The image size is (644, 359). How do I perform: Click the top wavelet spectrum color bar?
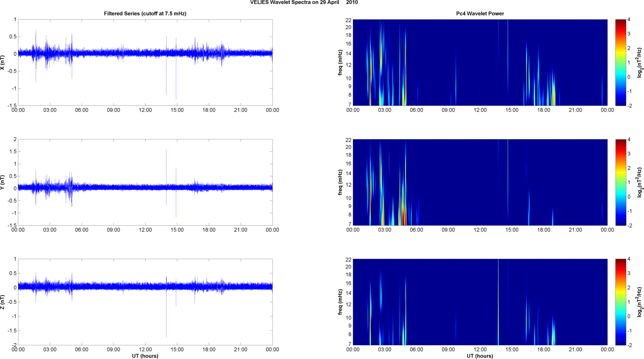[620, 62]
